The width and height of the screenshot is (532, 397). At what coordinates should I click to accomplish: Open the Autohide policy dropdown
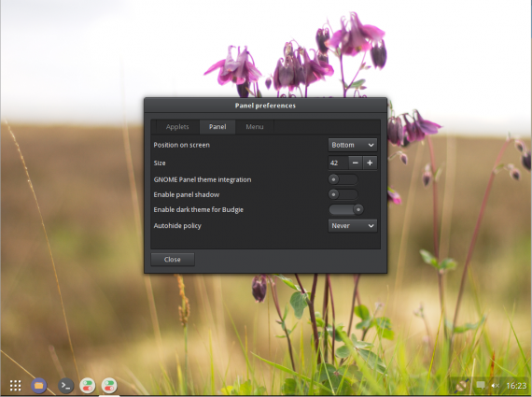[x=353, y=226]
